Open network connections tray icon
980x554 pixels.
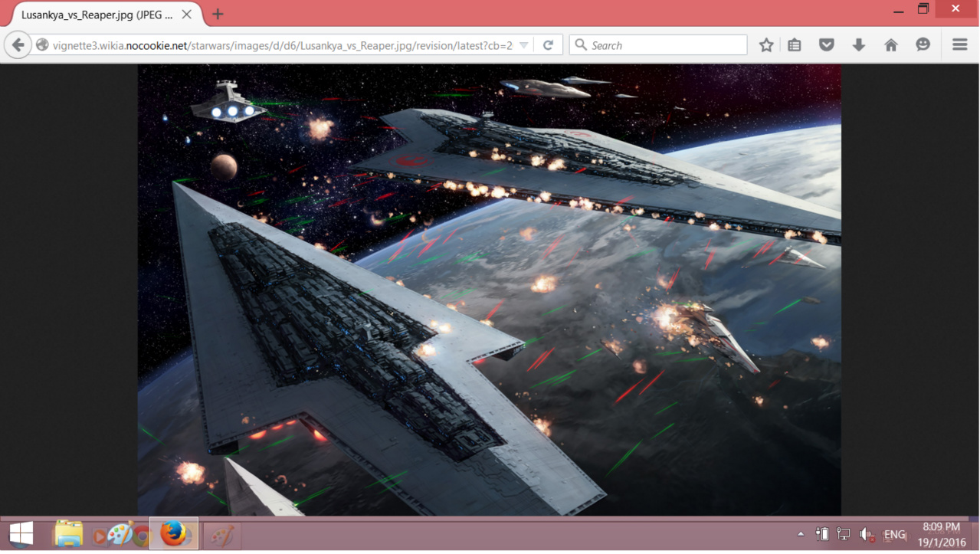[x=844, y=534]
